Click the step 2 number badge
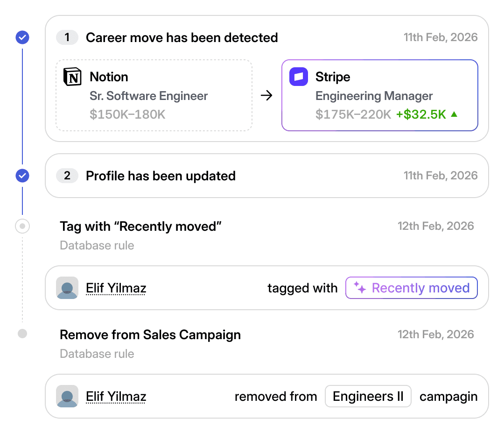The width and height of the screenshot is (504, 441). pos(67,176)
